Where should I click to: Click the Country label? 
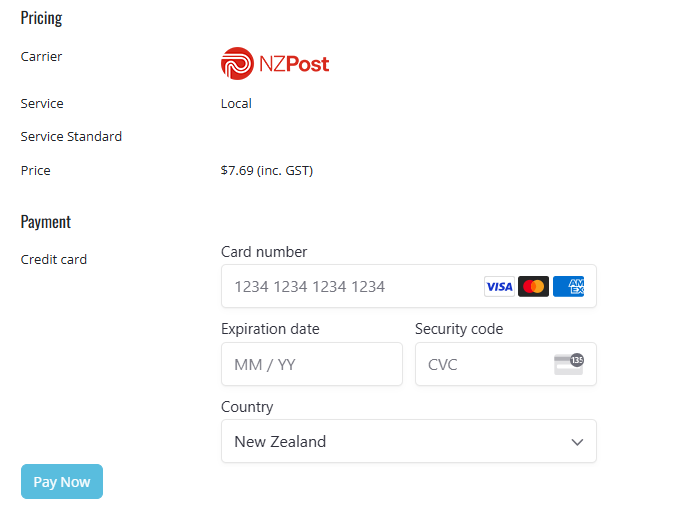click(x=247, y=407)
